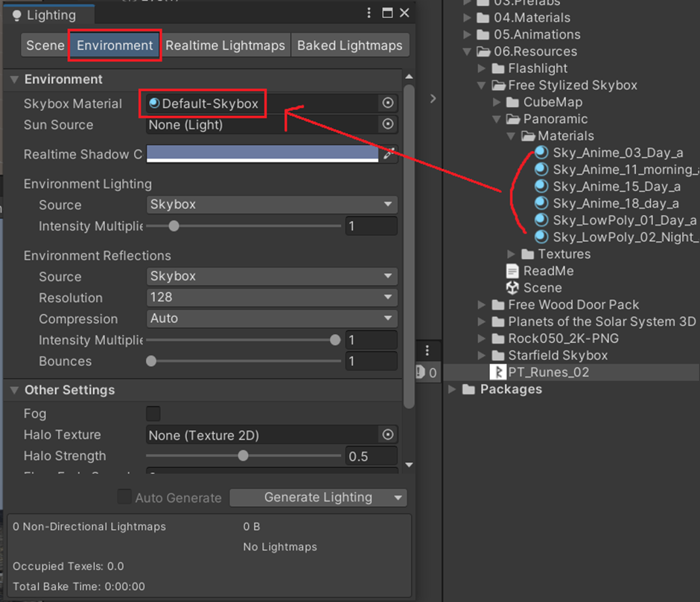Click the collapse panel chevron arrow

(x=433, y=99)
